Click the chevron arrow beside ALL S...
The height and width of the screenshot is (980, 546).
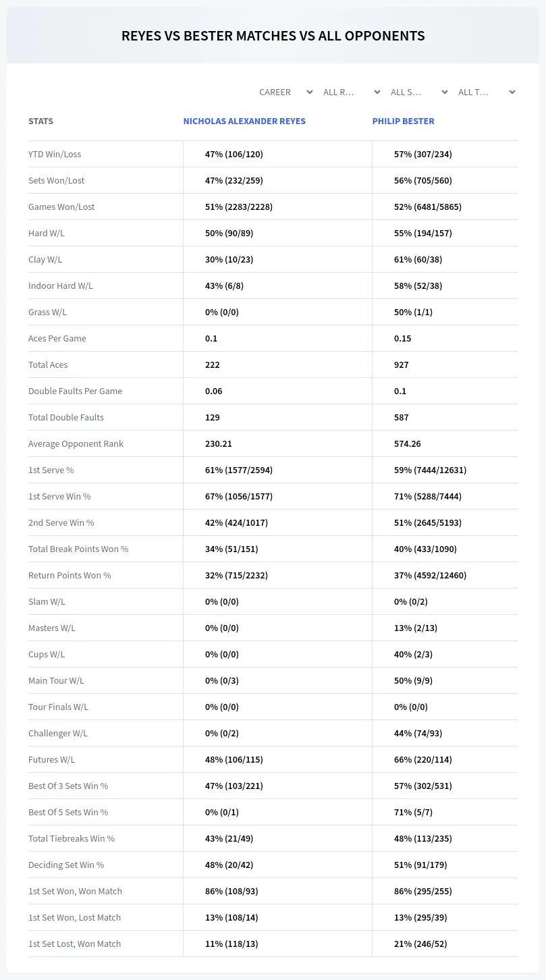pyautogui.click(x=445, y=92)
